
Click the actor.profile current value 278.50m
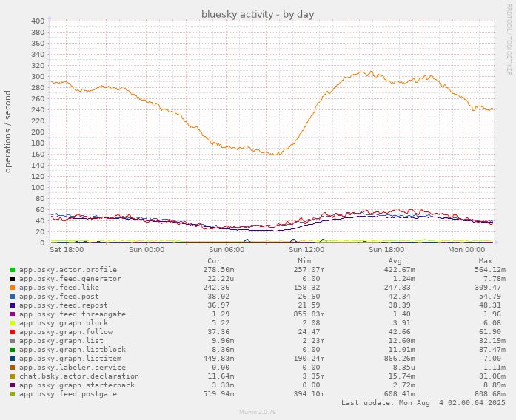[218, 270]
